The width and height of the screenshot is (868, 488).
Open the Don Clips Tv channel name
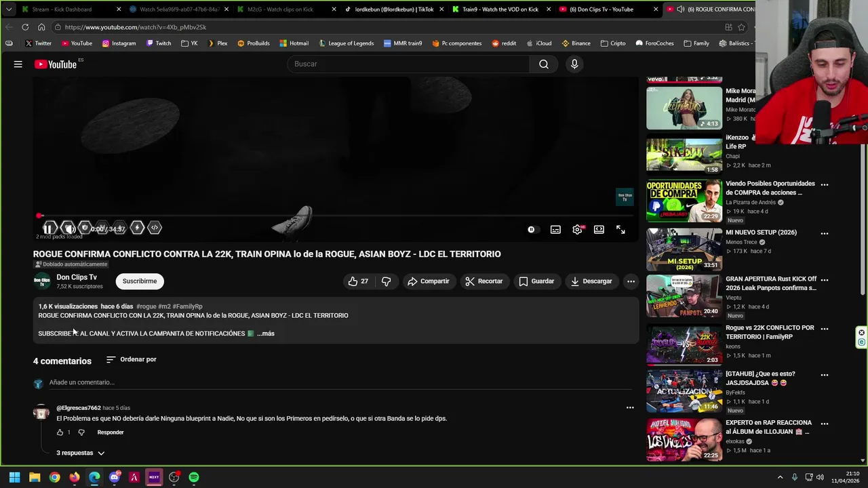pos(77,277)
